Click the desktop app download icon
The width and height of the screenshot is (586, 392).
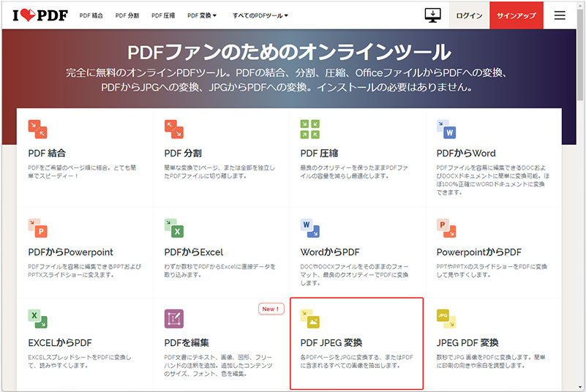pyautogui.click(x=433, y=15)
